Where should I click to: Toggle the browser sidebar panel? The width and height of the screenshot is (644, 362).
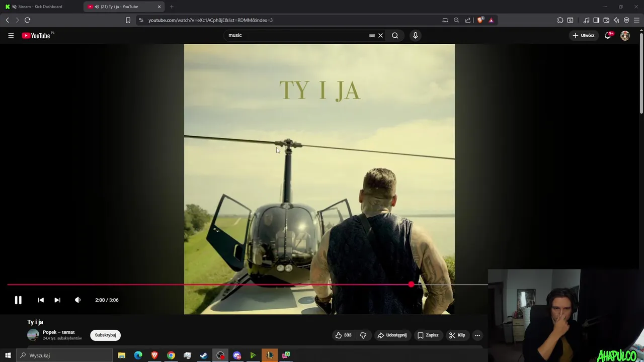(596, 20)
